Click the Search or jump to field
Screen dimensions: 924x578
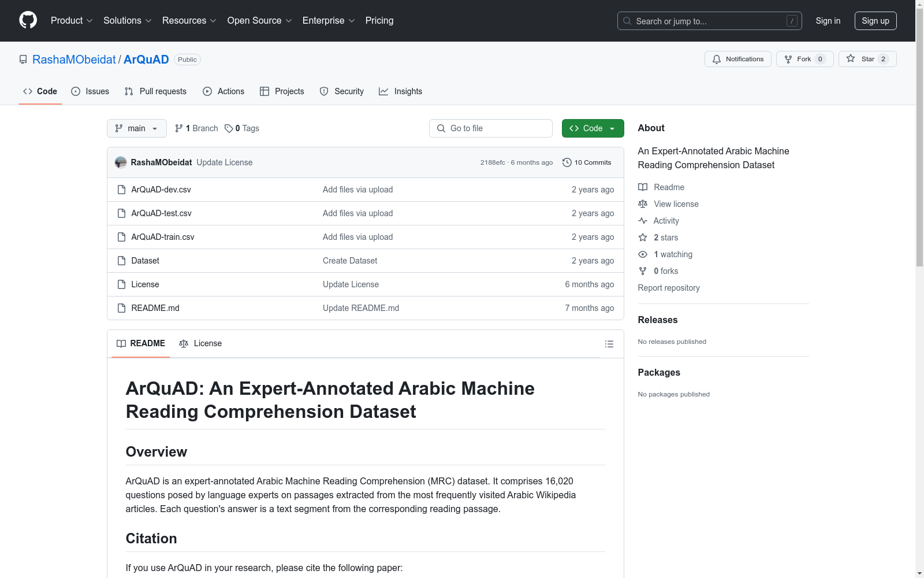click(x=710, y=21)
